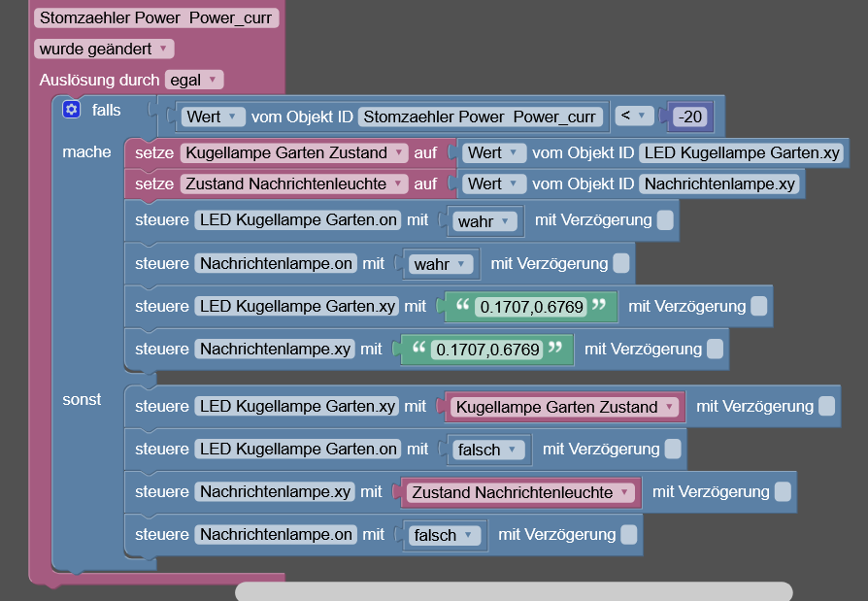The width and height of the screenshot is (868, 601).
Task: Select object ID Nachrichtenlampe.xy in setze block
Action: (719, 184)
